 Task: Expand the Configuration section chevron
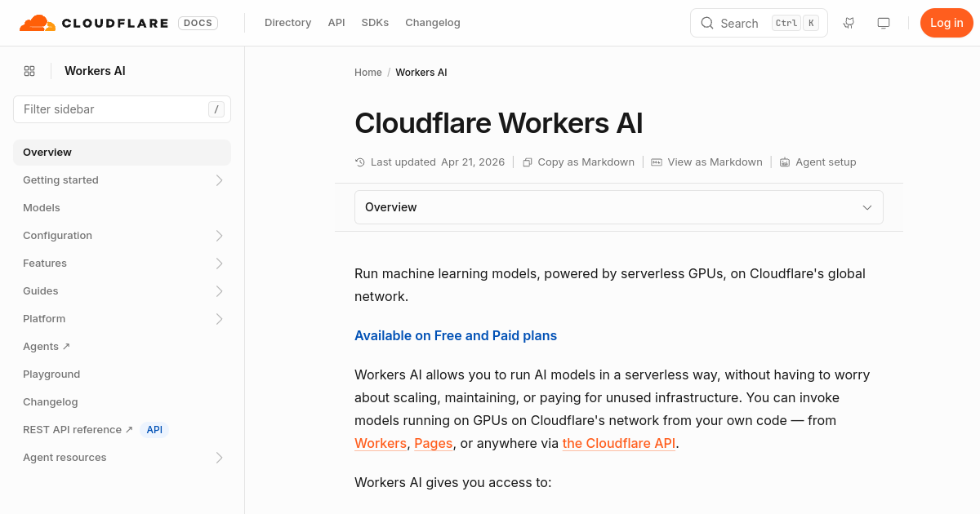[x=219, y=236]
